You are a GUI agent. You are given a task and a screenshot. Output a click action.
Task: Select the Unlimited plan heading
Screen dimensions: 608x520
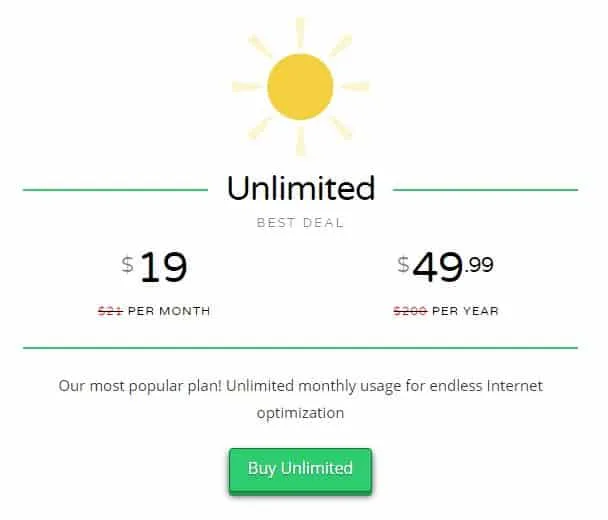tap(301, 188)
